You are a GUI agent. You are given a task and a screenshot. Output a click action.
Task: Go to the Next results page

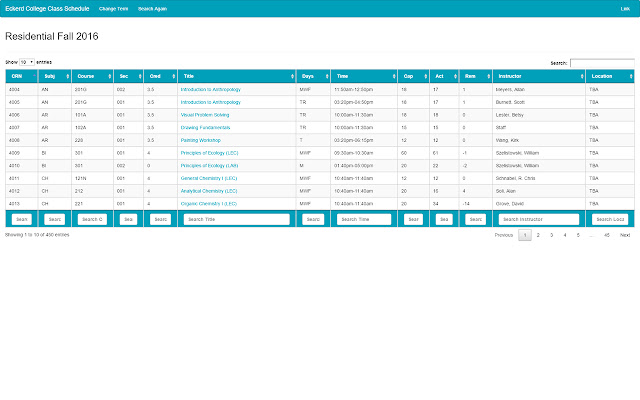(x=625, y=235)
